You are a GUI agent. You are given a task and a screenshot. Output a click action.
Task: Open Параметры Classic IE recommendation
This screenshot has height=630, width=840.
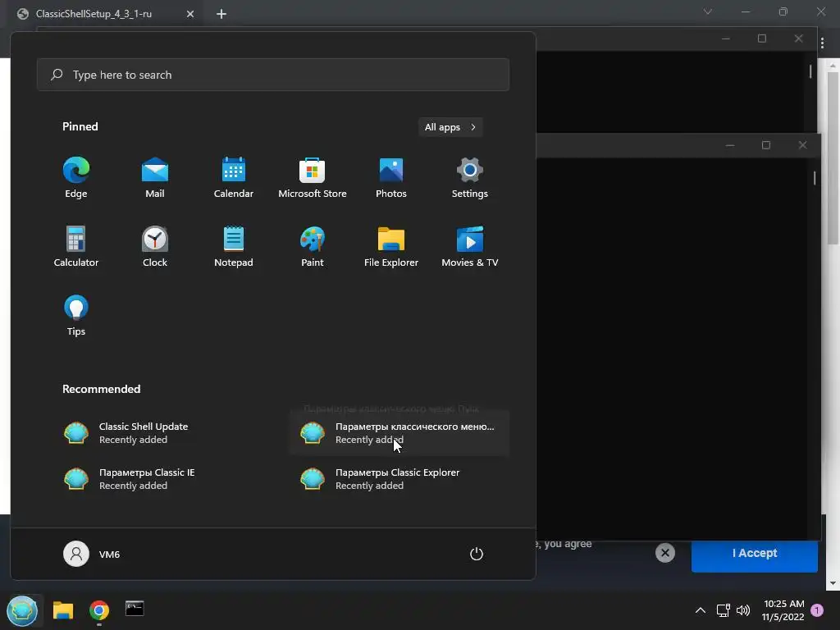tap(163, 479)
